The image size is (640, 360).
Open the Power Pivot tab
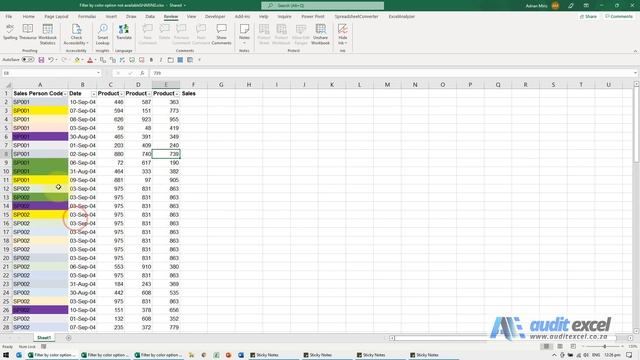click(313, 16)
